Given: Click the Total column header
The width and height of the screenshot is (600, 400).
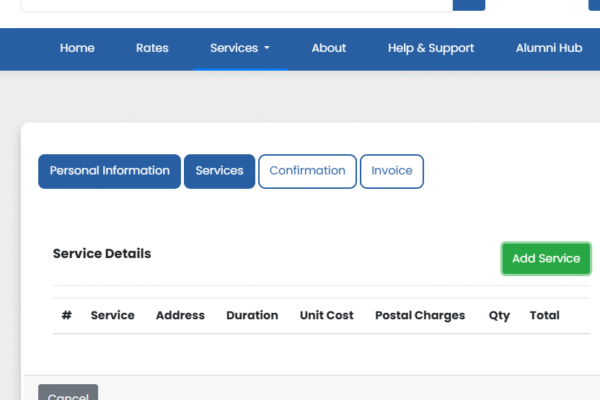Looking at the screenshot, I should click(x=545, y=315).
